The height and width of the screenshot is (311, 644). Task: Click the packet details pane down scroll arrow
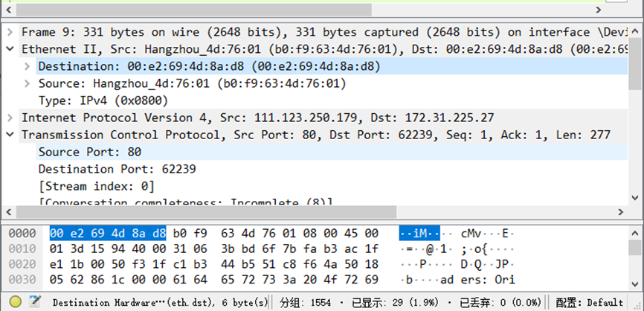click(634, 198)
